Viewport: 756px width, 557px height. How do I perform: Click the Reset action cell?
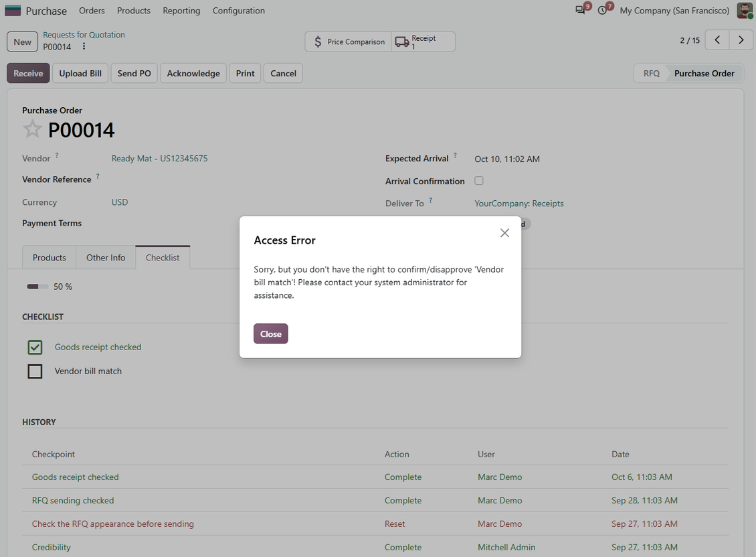pos(395,524)
